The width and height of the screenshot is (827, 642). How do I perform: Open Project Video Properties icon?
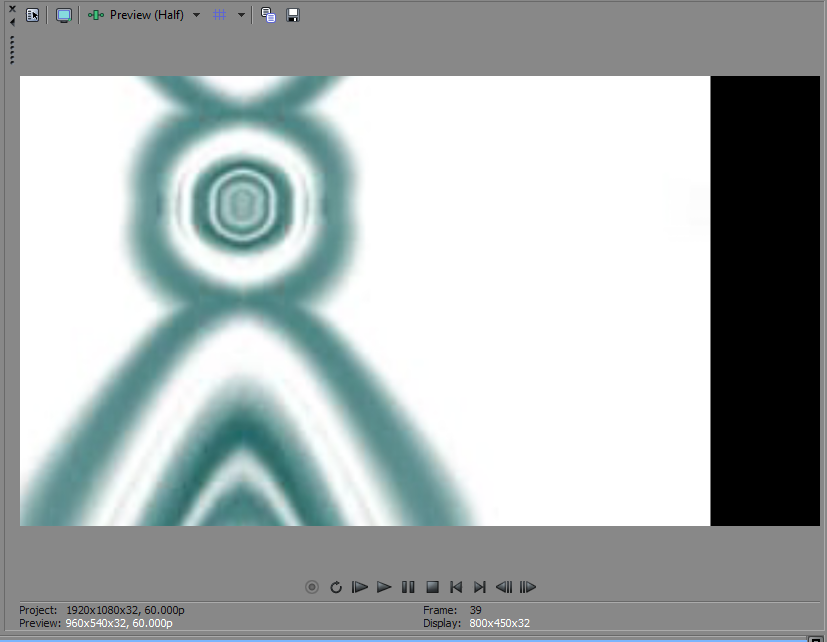(33, 15)
